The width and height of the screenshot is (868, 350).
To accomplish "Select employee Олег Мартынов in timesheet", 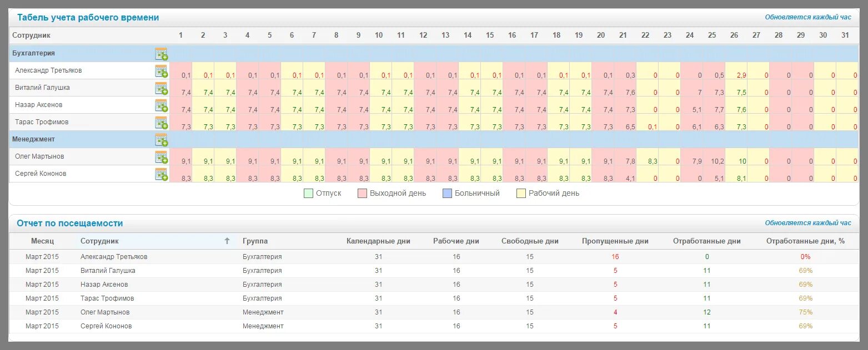I will [x=39, y=156].
